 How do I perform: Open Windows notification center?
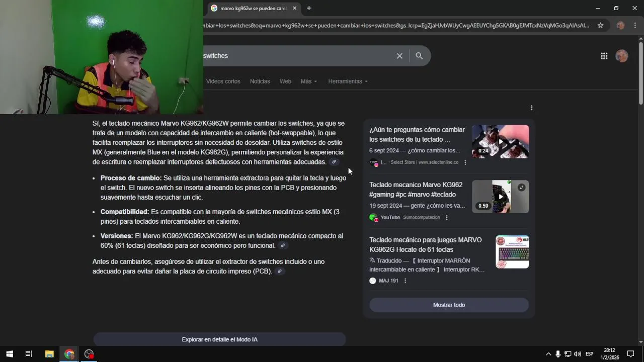pos(630,354)
